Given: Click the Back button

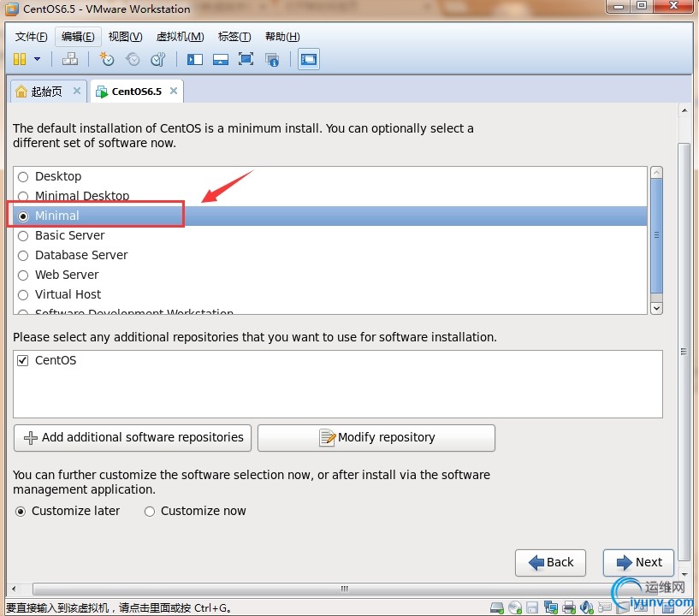Looking at the screenshot, I should pyautogui.click(x=550, y=562).
